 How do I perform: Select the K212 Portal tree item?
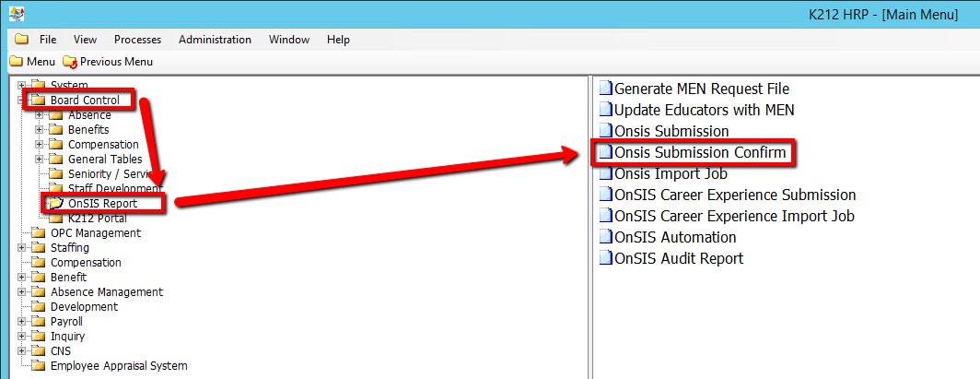pyautogui.click(x=97, y=219)
